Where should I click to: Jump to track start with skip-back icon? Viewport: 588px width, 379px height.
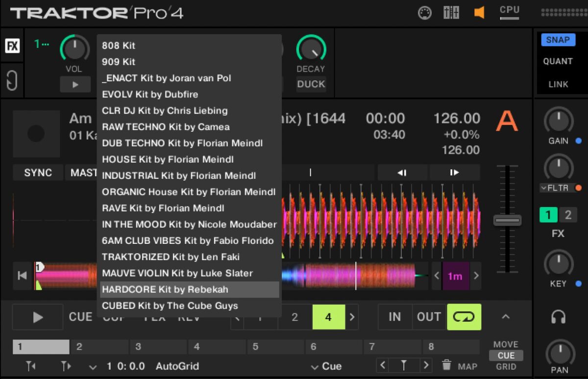click(x=22, y=276)
